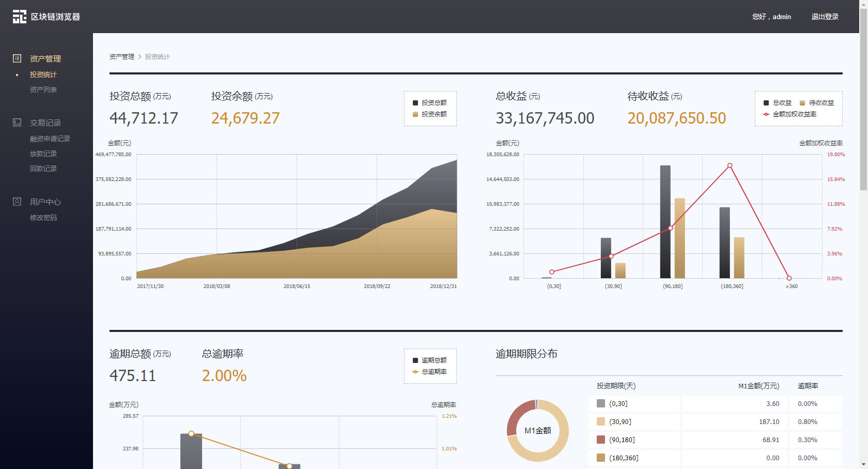Click the breadcrumb separator arrow after 资产管理
The height and width of the screenshot is (469, 868).
click(139, 57)
